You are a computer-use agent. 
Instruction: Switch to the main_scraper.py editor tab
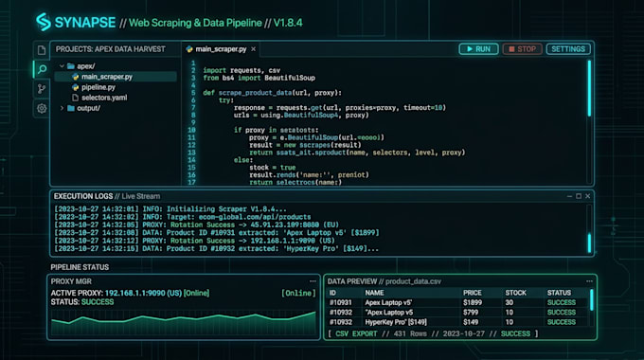tap(221, 49)
